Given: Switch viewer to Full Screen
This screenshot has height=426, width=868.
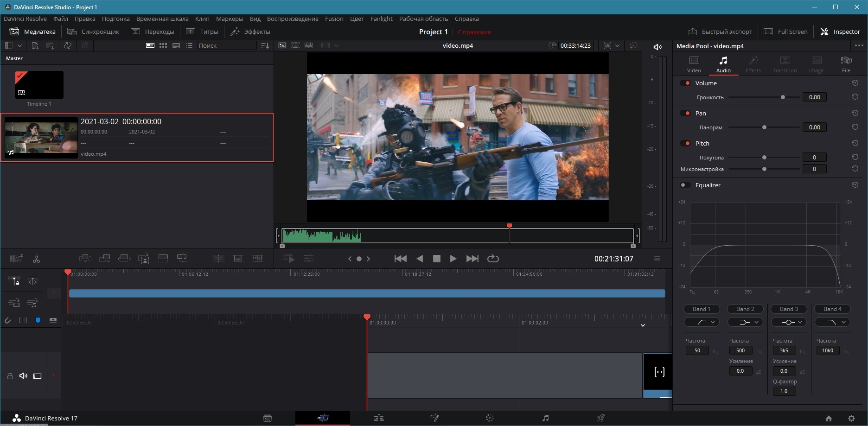Looking at the screenshot, I should 785,32.
